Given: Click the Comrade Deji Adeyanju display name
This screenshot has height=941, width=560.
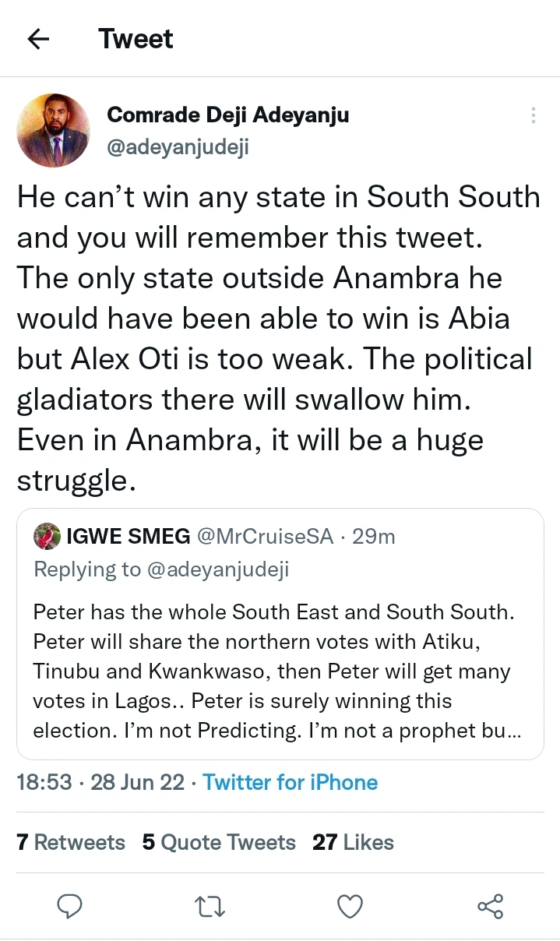Looking at the screenshot, I should point(227,115).
